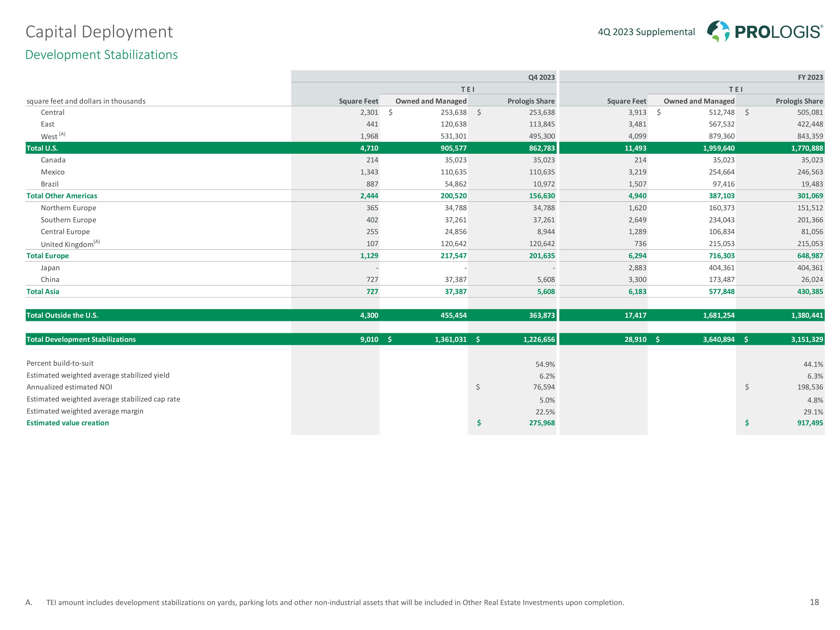Click the Estimated value creation label
The height and width of the screenshot is (630, 840).
tap(67, 423)
